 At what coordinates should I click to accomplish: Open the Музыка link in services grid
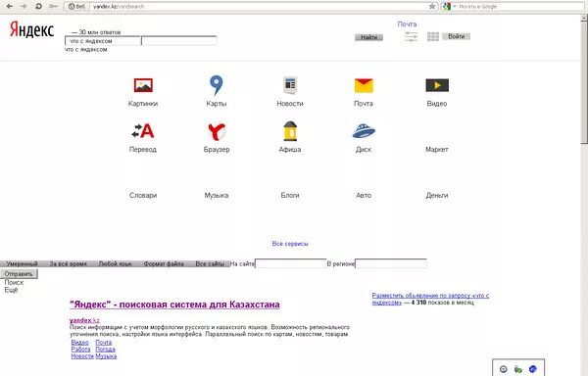tap(217, 195)
